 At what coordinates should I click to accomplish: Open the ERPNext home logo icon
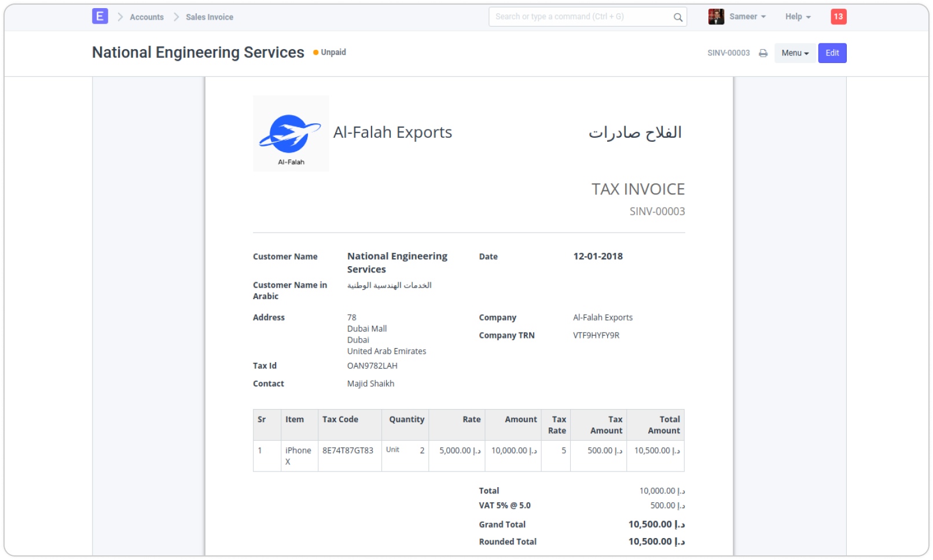pos(100,16)
